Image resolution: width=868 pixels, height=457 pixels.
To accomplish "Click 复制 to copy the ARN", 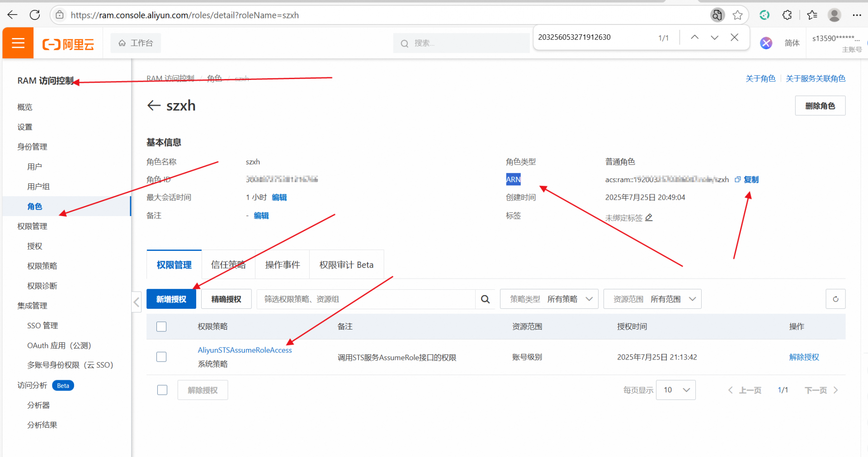I will pyautogui.click(x=751, y=179).
